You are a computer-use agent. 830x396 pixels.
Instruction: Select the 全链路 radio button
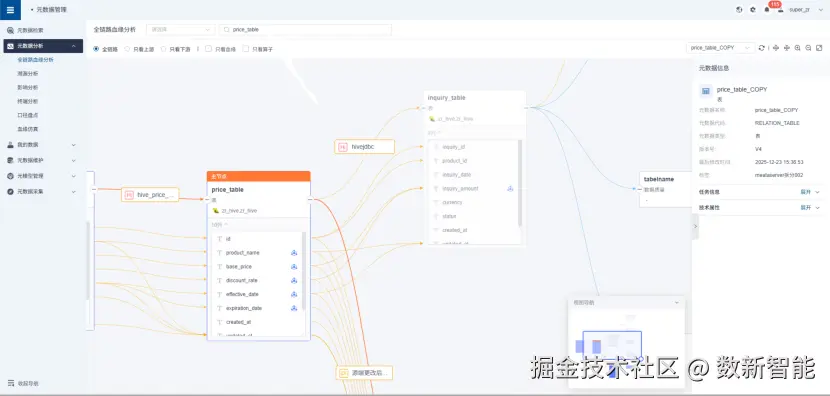point(96,49)
